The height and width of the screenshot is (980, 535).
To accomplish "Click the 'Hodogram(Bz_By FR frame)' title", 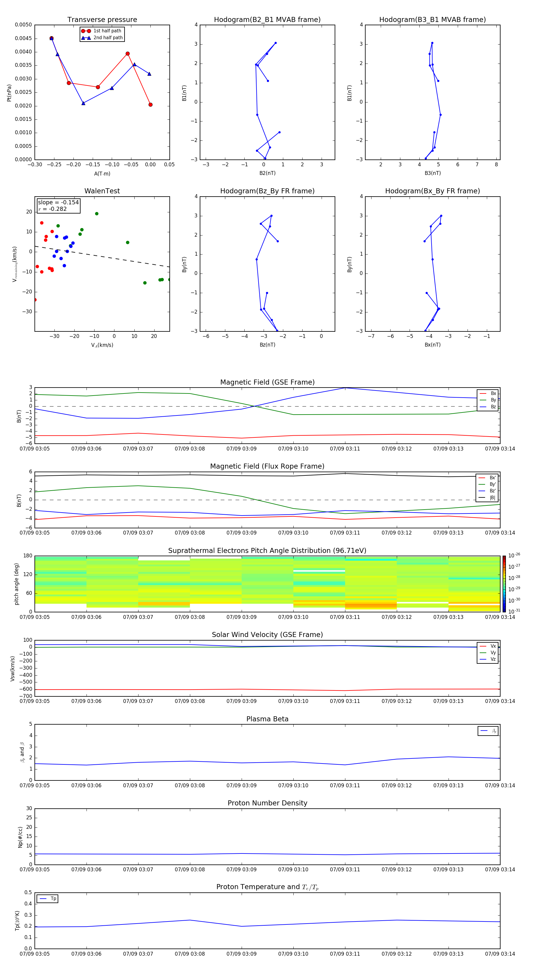I will (x=267, y=191).
